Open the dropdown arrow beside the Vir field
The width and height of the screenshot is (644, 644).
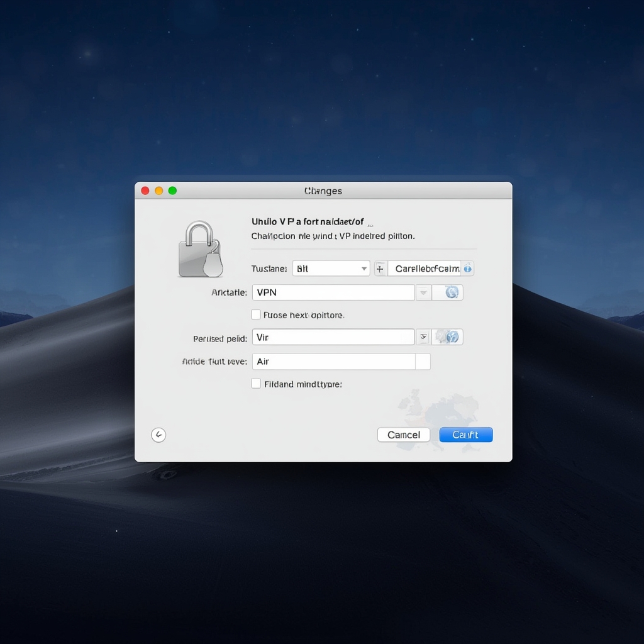tap(423, 337)
